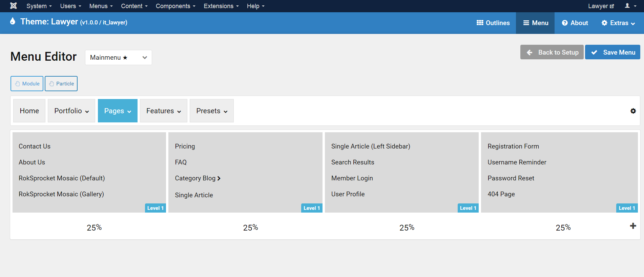Open the About help page
The width and height of the screenshot is (644, 277).
[575, 23]
